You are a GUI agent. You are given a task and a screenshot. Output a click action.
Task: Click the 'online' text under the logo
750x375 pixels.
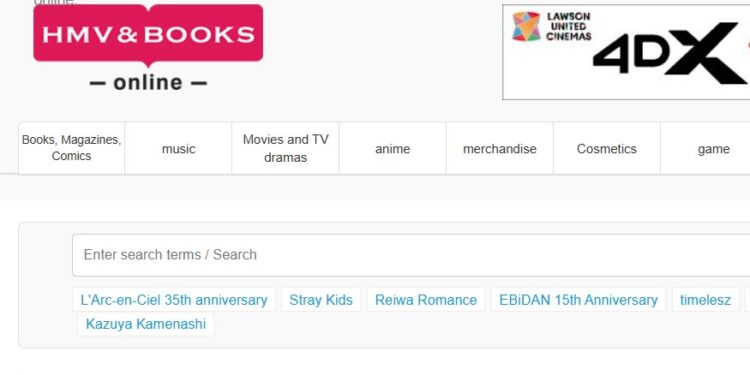148,82
